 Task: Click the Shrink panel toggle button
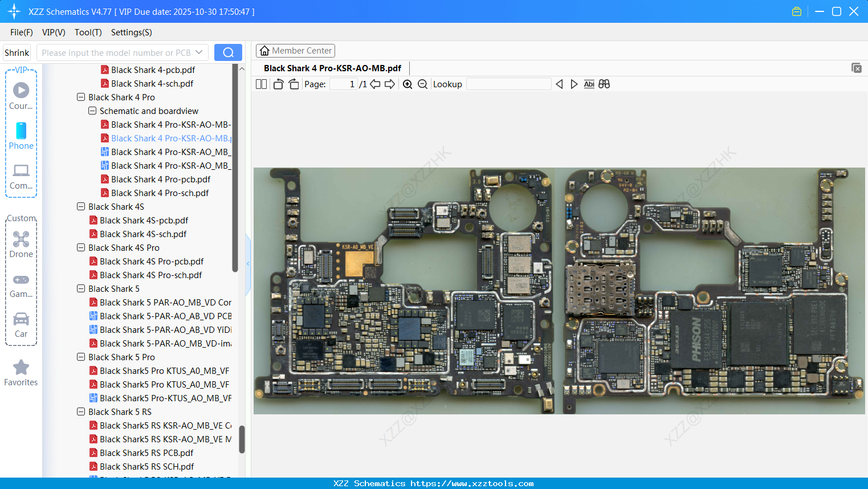pos(17,52)
